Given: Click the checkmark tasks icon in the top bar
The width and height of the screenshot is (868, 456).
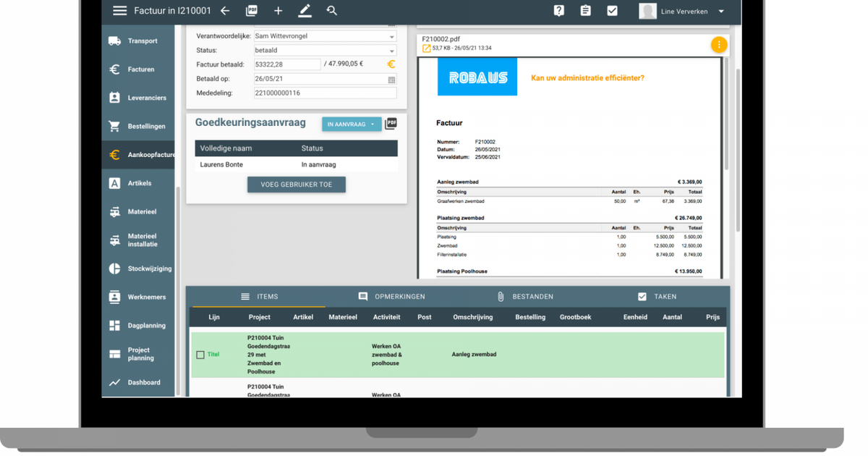Looking at the screenshot, I should point(613,10).
